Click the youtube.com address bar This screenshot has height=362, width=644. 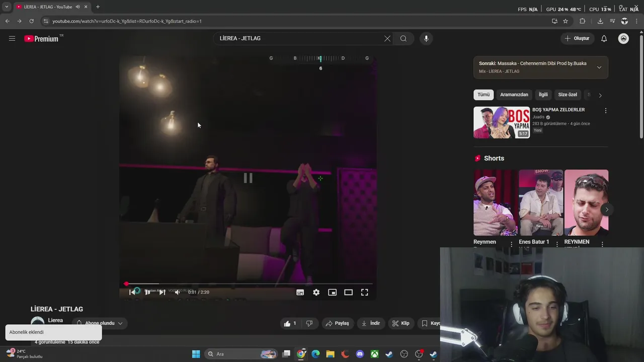(297, 21)
